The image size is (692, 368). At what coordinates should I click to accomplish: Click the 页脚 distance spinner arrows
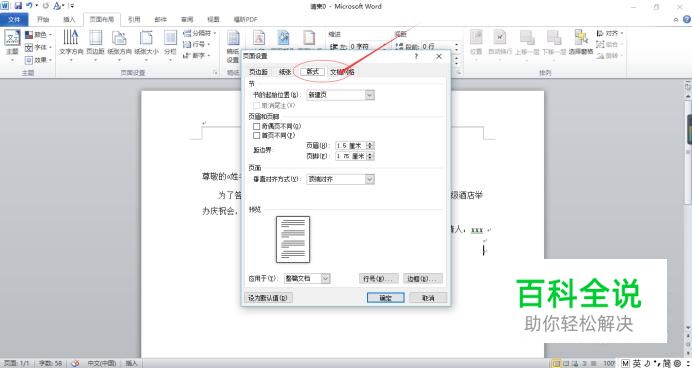click(370, 156)
